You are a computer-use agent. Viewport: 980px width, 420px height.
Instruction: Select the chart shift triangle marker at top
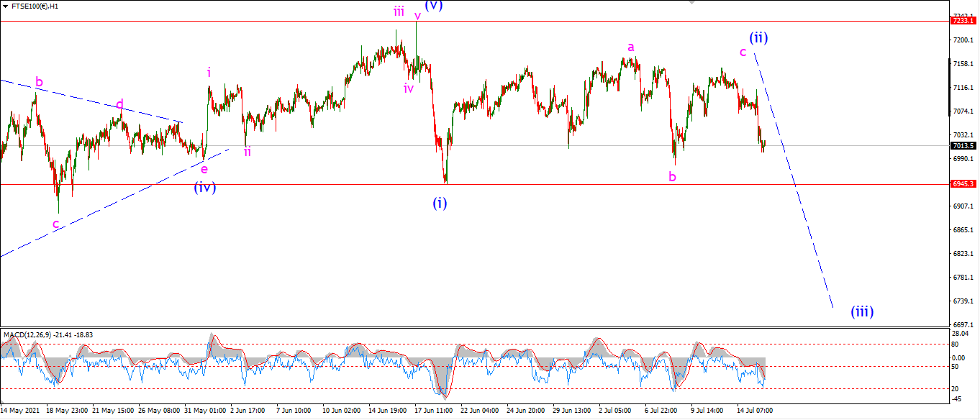tap(692, 2)
